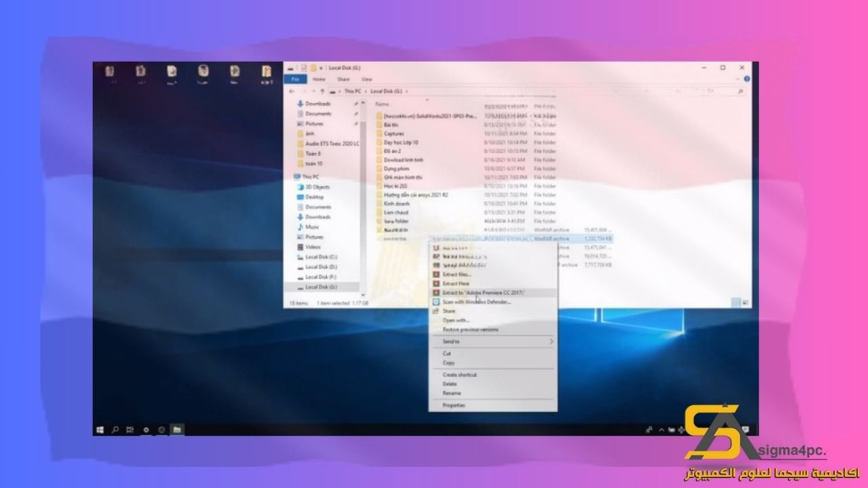Viewport: 868px width, 488px height.
Task: Choose Open with... in context menu
Action: click(x=493, y=320)
